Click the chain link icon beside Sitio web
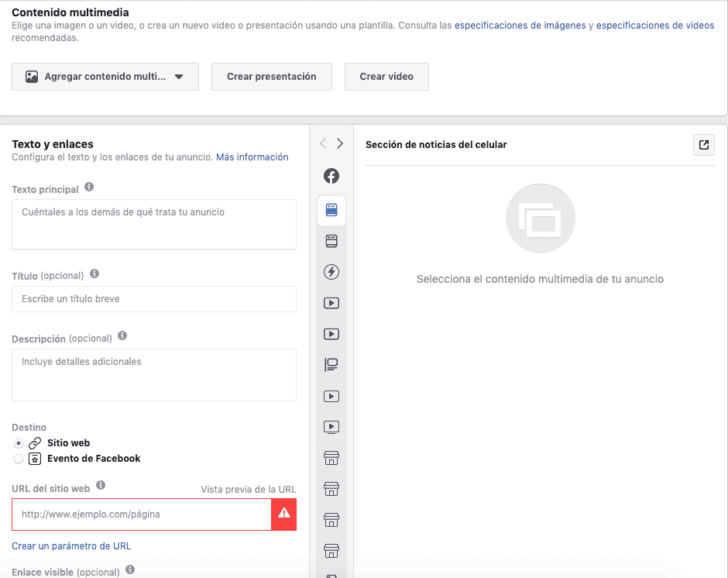The width and height of the screenshot is (728, 578). coord(35,442)
